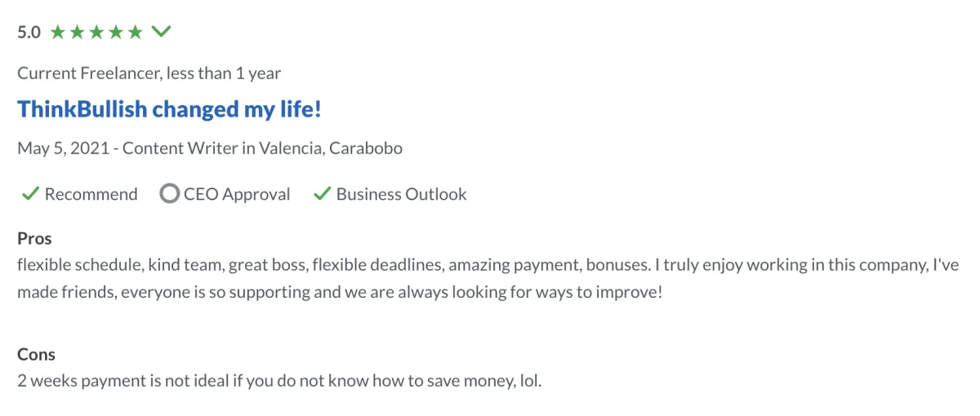Click the second green rating star
The width and height of the screenshot is (980, 416).
[x=77, y=33]
